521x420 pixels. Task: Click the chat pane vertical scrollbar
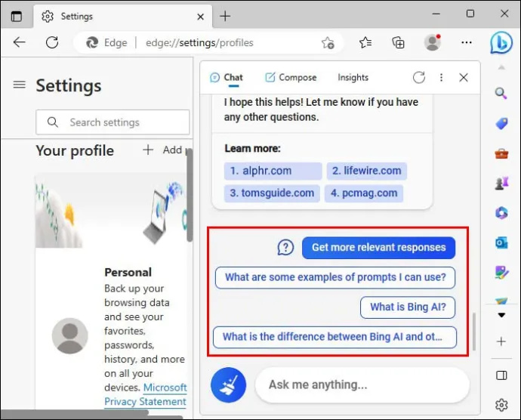point(474,331)
